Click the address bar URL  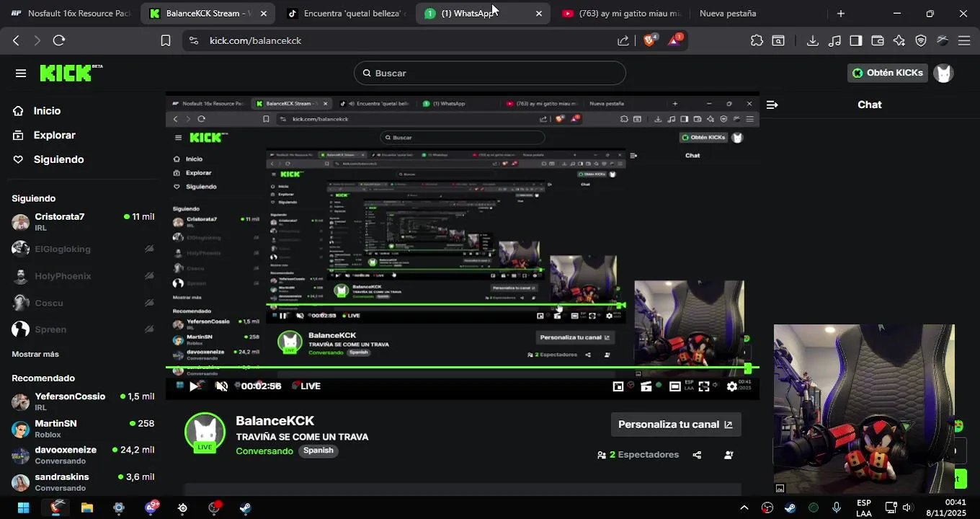pyautogui.click(x=256, y=40)
